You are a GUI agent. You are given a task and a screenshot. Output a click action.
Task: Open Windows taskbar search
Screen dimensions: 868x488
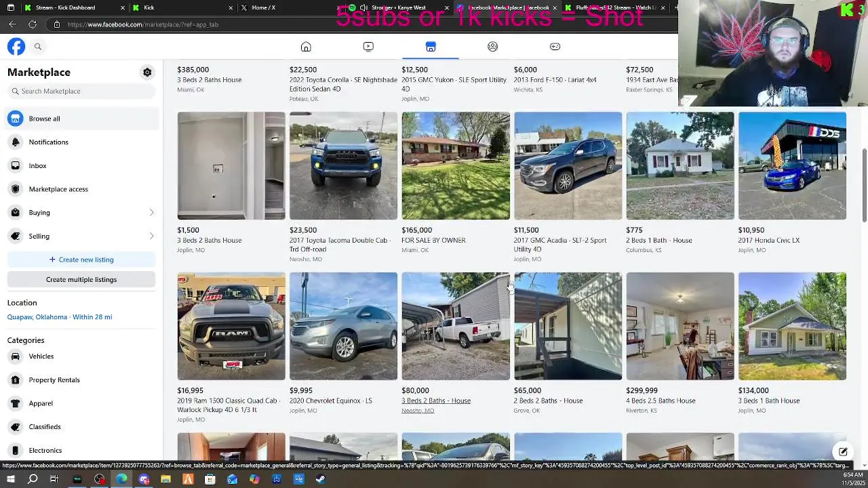point(33,479)
